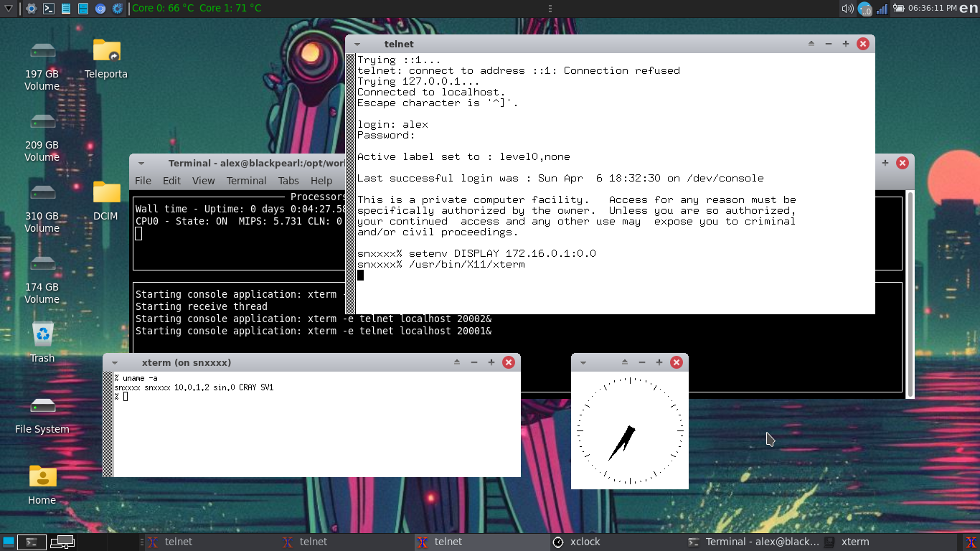Open the Edit menu in Terminal

[x=171, y=181]
